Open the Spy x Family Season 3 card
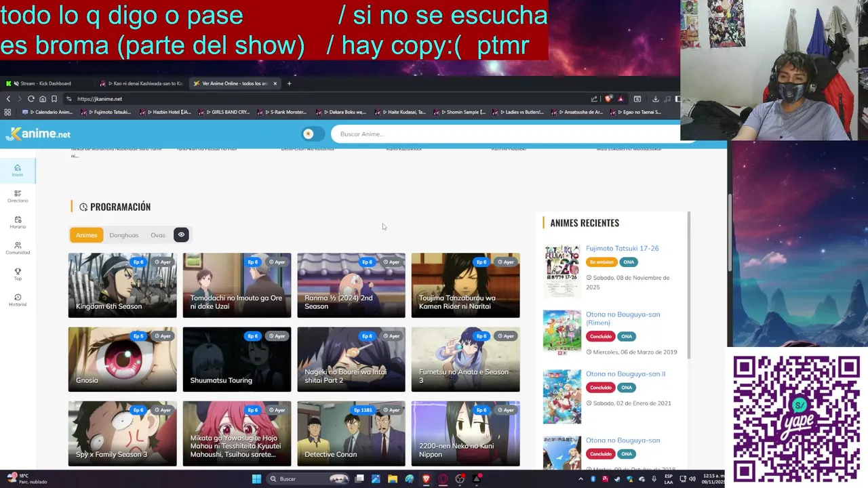Viewport: 868px width, 488px height. tap(122, 434)
